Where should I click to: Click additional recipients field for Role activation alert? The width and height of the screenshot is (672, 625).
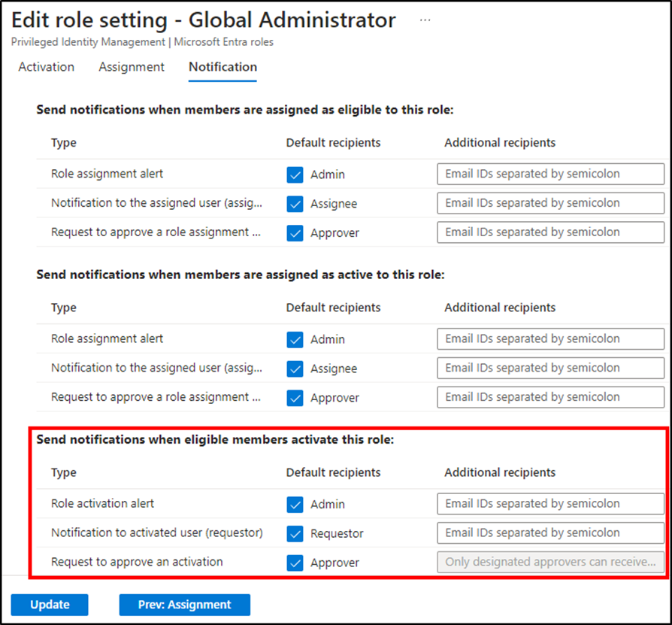click(x=551, y=504)
